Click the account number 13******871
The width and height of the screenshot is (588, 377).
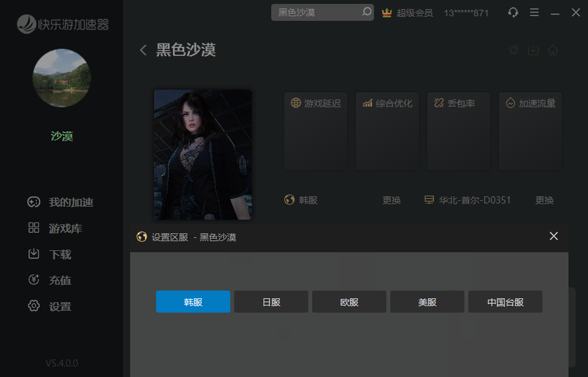(x=466, y=13)
